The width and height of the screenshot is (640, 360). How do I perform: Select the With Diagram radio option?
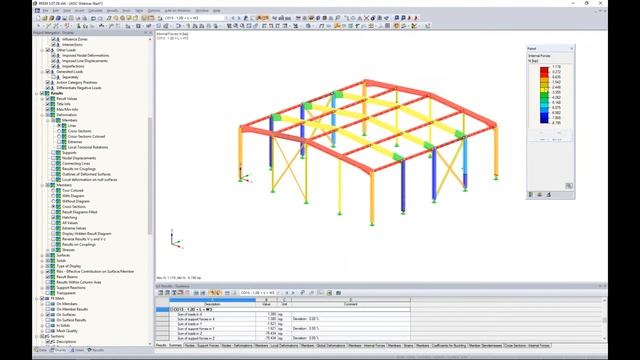(x=53, y=196)
